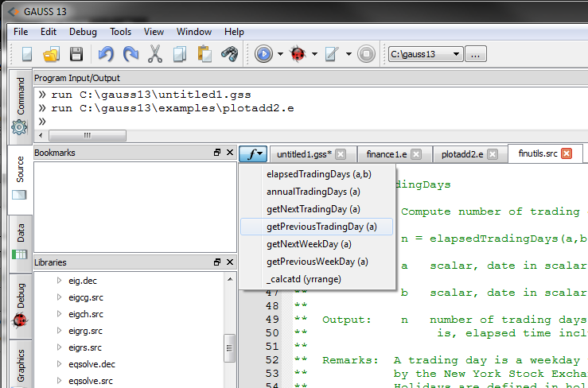This screenshot has height=388, width=588.
Task: Switch to Command page in sidebar
Action: [x=20, y=107]
